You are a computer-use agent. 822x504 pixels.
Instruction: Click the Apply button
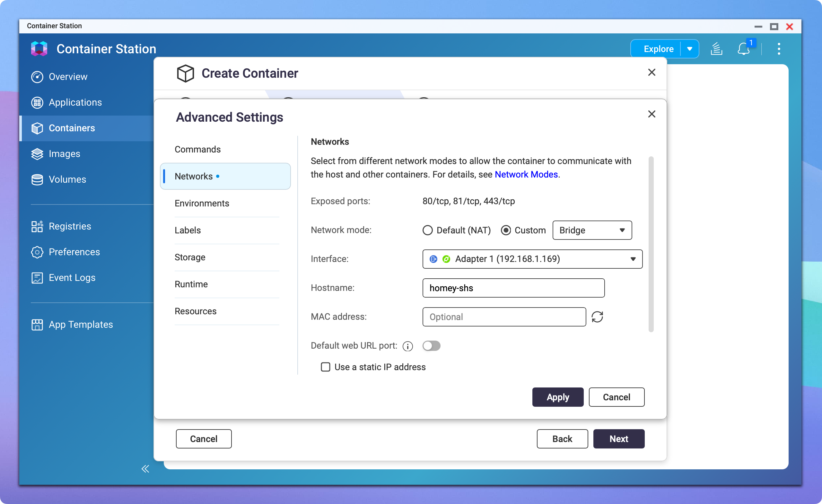[x=557, y=397]
